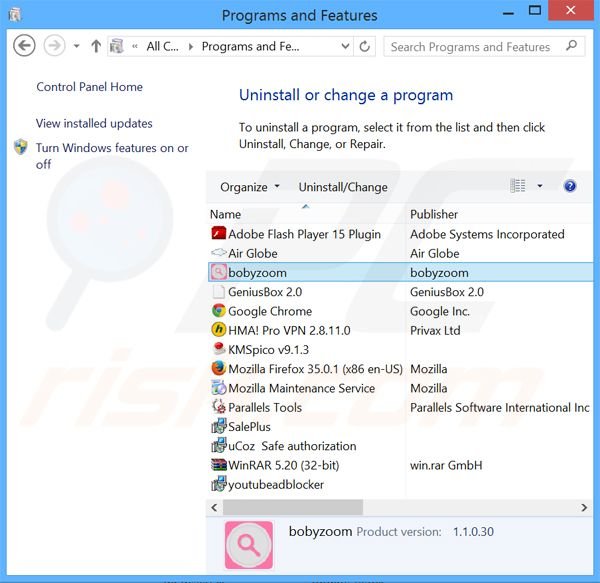Click the shield icon beside Windows features
Image resolution: width=600 pixels, height=583 pixels.
21,147
